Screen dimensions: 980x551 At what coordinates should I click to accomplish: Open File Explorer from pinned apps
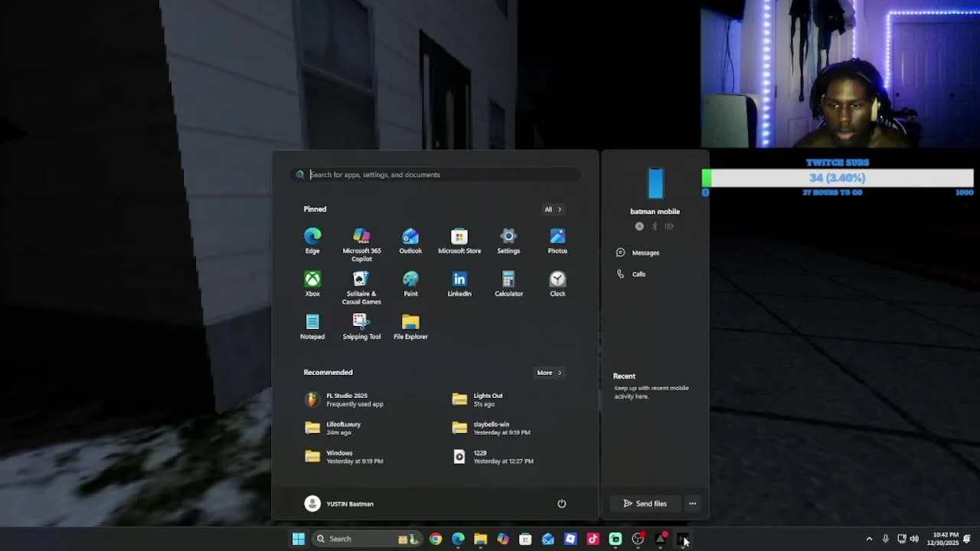pyautogui.click(x=410, y=327)
